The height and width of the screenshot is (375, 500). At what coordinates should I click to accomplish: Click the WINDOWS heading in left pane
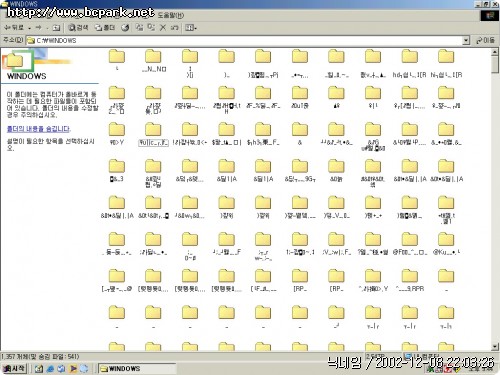(x=27, y=76)
